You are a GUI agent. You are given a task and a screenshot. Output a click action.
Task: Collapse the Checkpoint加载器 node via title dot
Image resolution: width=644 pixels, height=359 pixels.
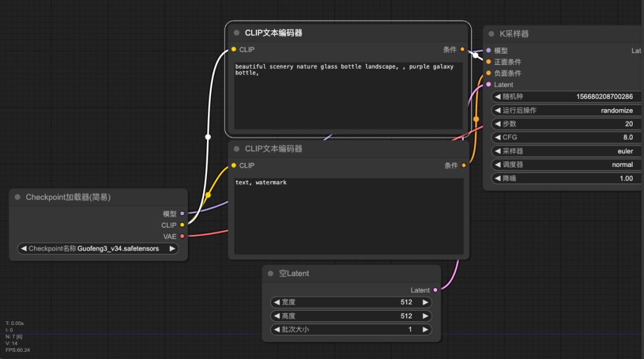pyautogui.click(x=17, y=197)
